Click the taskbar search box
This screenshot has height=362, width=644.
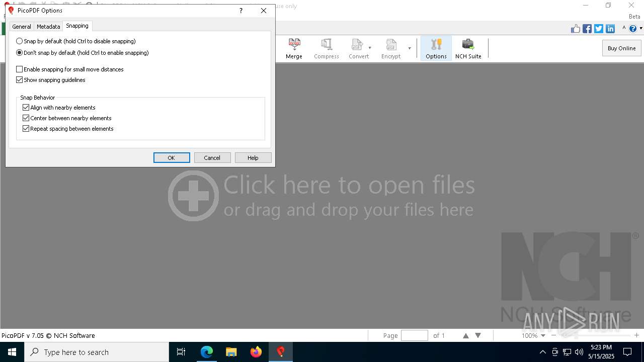pyautogui.click(x=97, y=352)
